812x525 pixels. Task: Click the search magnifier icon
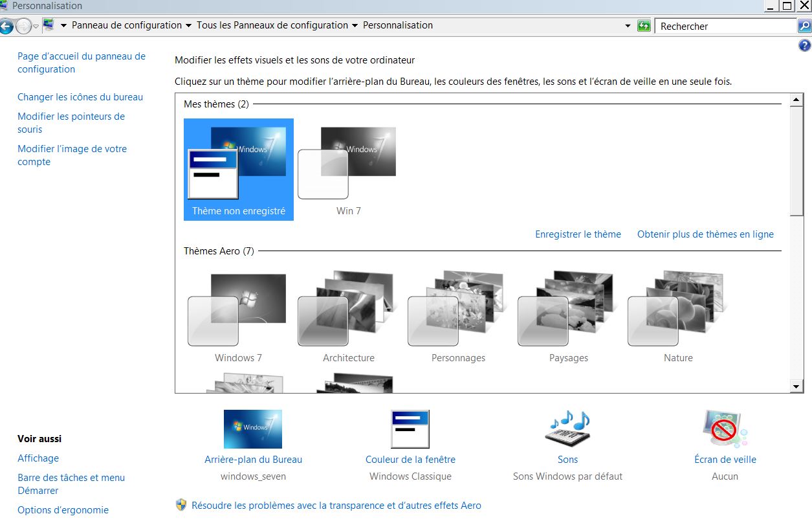[x=804, y=26]
